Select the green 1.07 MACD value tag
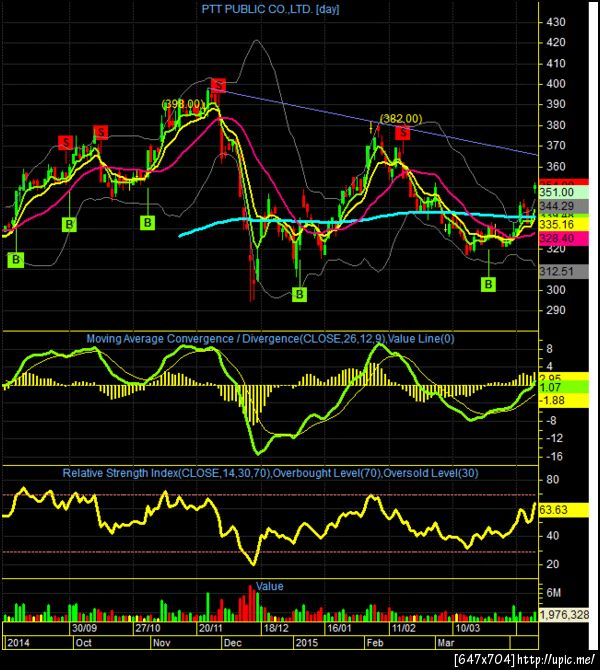The width and height of the screenshot is (600, 670). [x=564, y=388]
